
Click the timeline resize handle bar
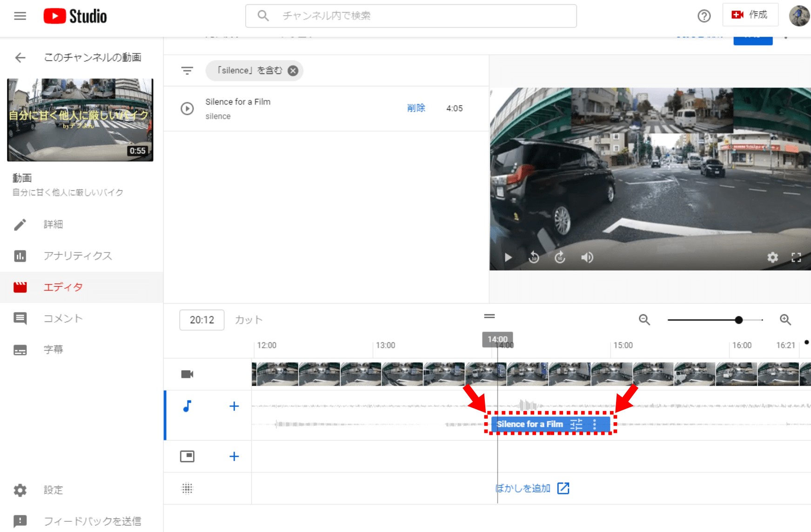click(489, 316)
